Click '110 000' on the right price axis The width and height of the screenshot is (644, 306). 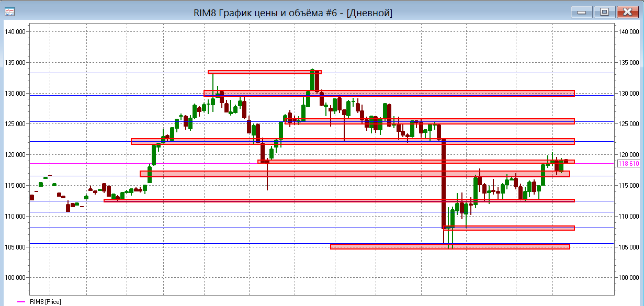[629, 216]
